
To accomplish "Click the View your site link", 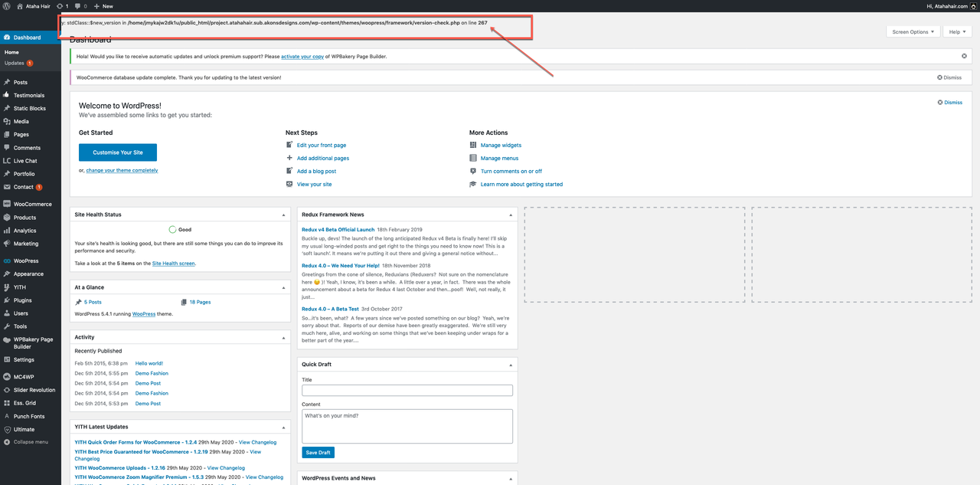I will pos(315,184).
